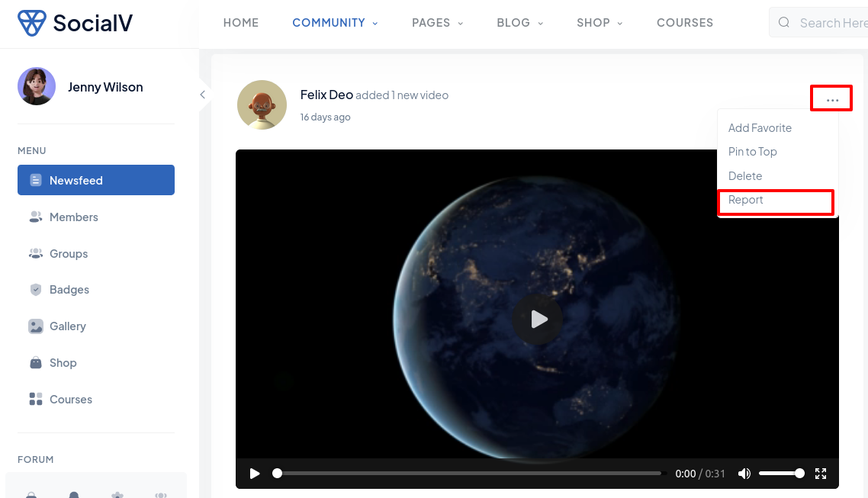The height and width of the screenshot is (498, 868).
Task: Click the Newsfeed icon
Action: (35, 180)
